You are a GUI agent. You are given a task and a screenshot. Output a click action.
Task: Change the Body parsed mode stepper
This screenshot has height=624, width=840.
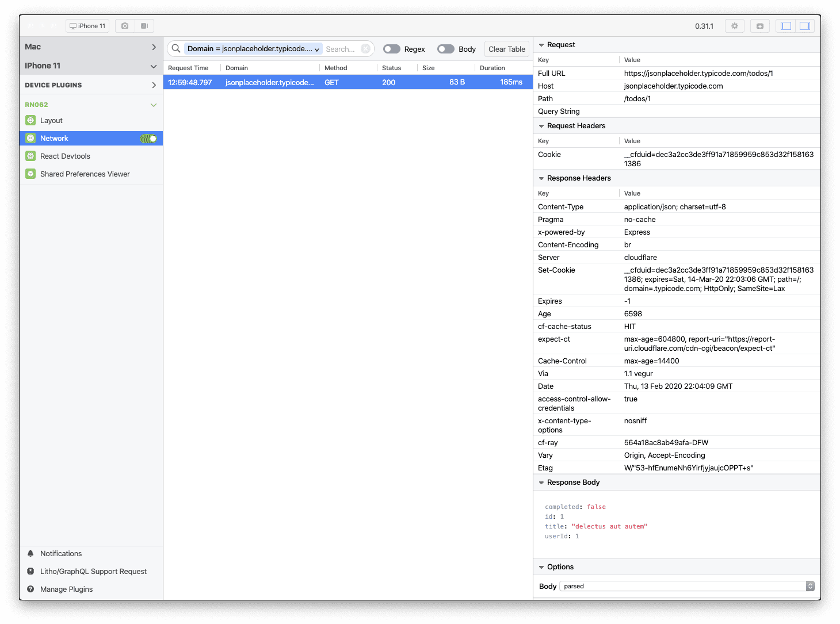tap(810, 585)
